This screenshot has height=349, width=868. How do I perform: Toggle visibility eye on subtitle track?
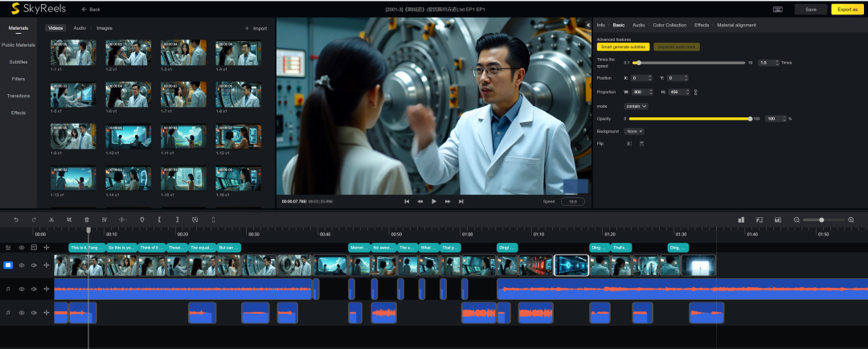click(22, 248)
